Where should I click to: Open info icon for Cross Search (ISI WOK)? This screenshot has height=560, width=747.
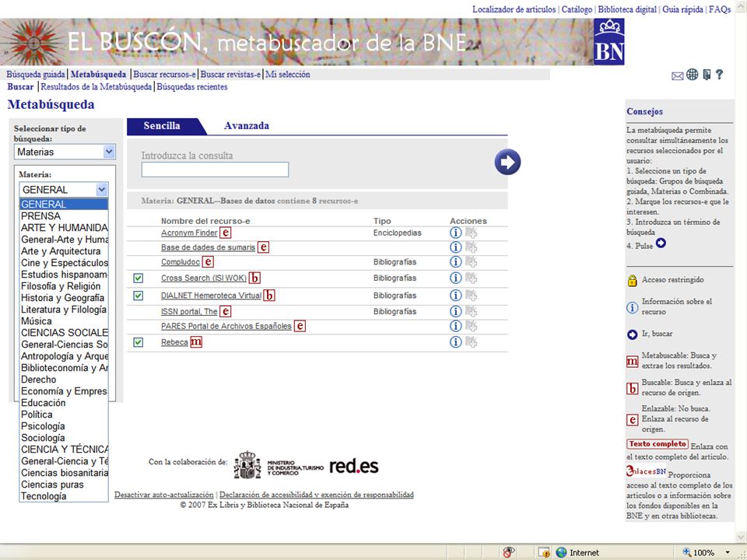(455, 278)
